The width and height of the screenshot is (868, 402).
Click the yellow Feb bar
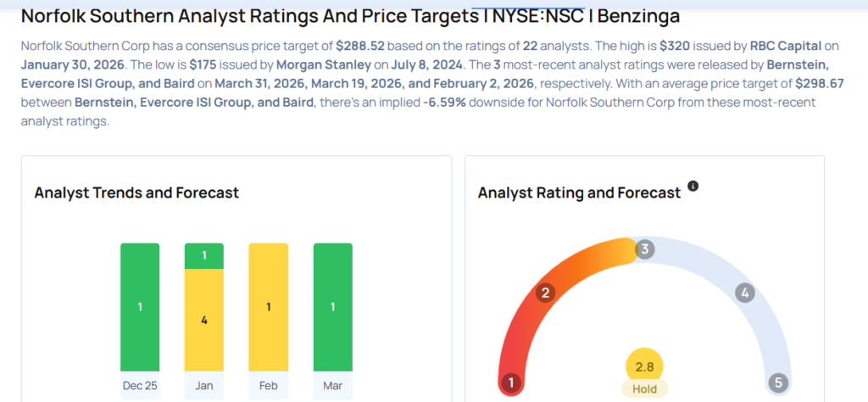coord(268,307)
